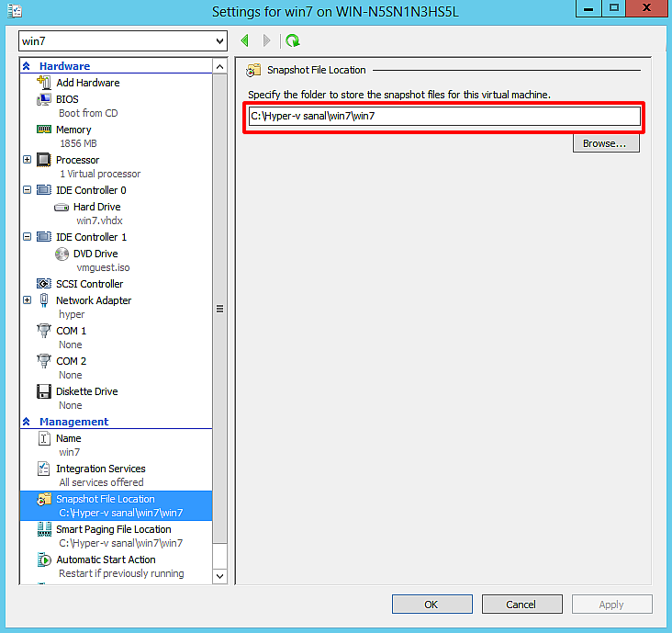The width and height of the screenshot is (672, 633).
Task: Click the '1856 MB' memory value
Action: (x=78, y=143)
